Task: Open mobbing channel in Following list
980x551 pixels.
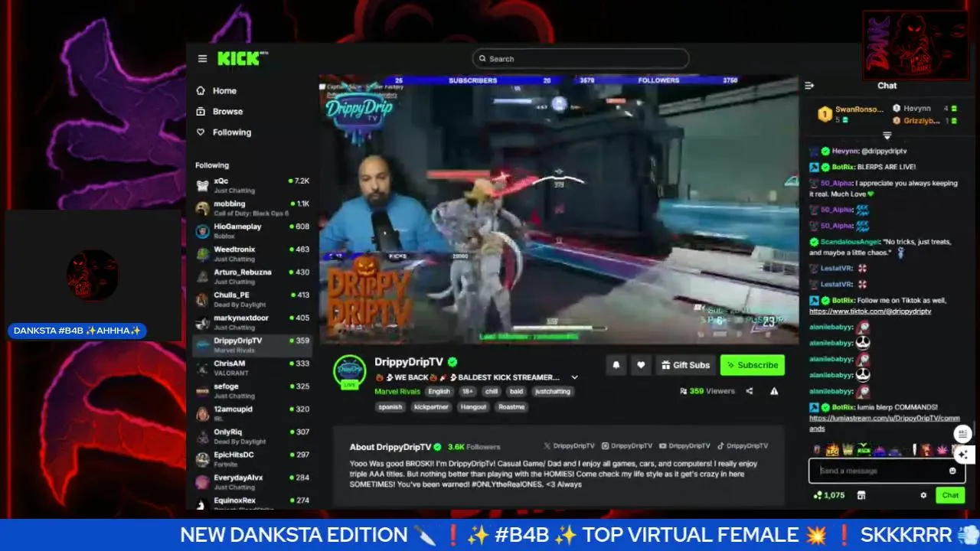Action: [252, 208]
